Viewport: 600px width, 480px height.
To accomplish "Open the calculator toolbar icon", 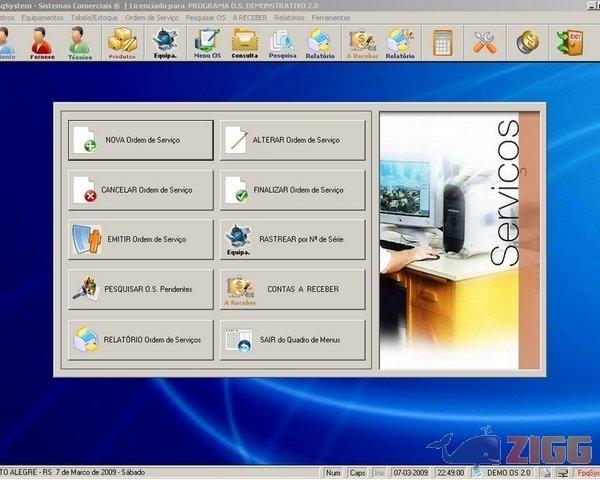I will point(443,43).
